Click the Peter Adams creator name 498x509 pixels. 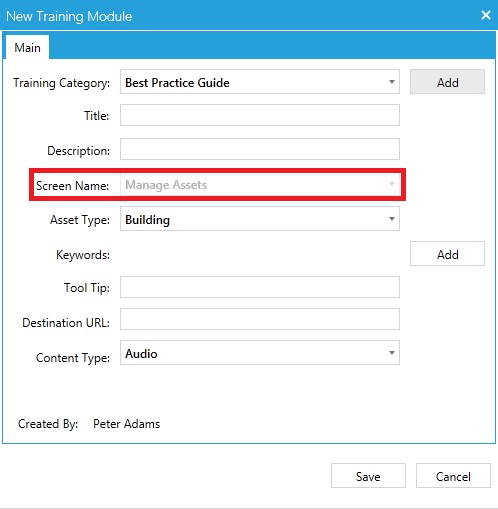126,424
